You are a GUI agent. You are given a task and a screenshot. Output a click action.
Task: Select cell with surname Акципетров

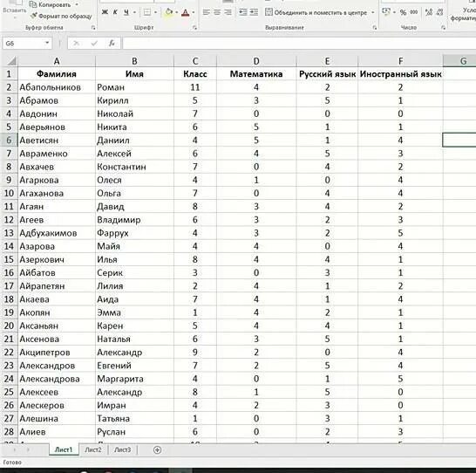[x=57, y=353]
